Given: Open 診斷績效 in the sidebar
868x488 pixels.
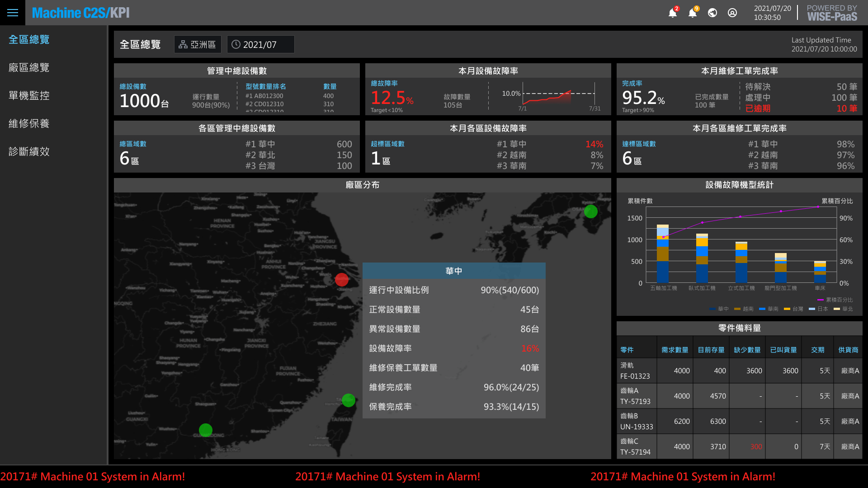Looking at the screenshot, I should tap(29, 152).
